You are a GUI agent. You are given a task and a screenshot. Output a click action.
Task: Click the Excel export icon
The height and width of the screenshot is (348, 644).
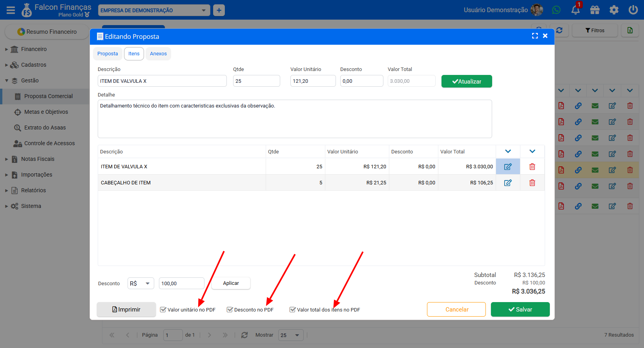pyautogui.click(x=630, y=30)
